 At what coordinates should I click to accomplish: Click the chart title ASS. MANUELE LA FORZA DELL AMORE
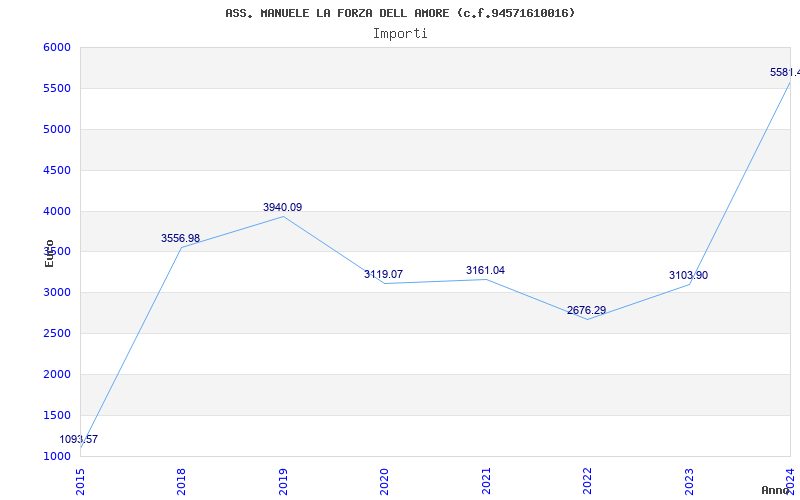[400, 13]
